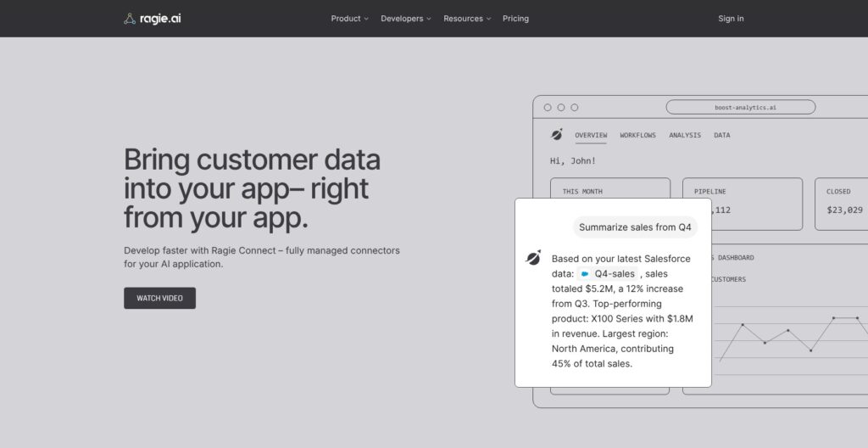Click the headline 'Bring customer data'

click(252, 160)
